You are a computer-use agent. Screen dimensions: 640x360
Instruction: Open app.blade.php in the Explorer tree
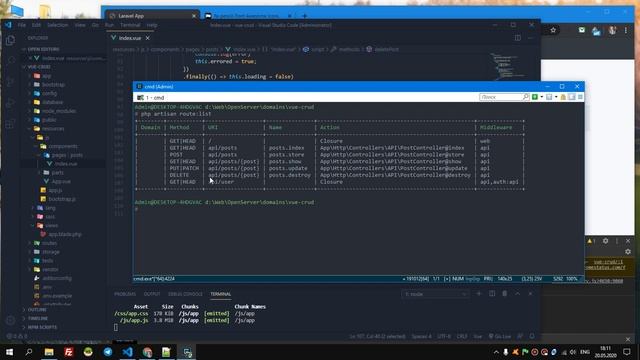[x=65, y=234]
